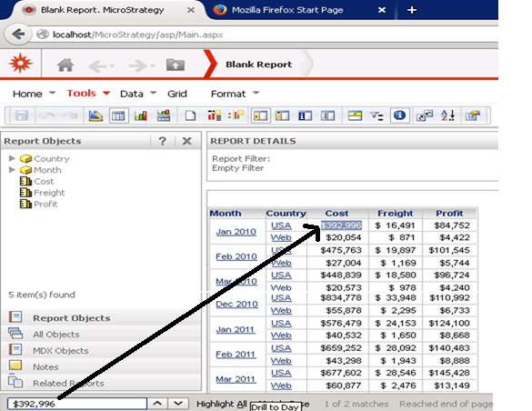Toggle the view filter funnel icon
This screenshot has height=411, width=532.
(376, 116)
